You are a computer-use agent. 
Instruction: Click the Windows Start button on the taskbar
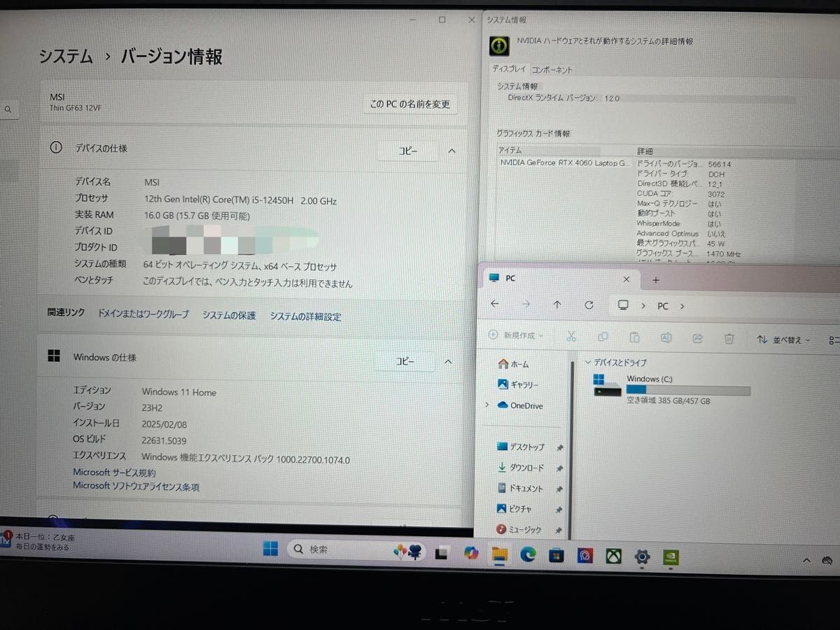click(x=271, y=549)
